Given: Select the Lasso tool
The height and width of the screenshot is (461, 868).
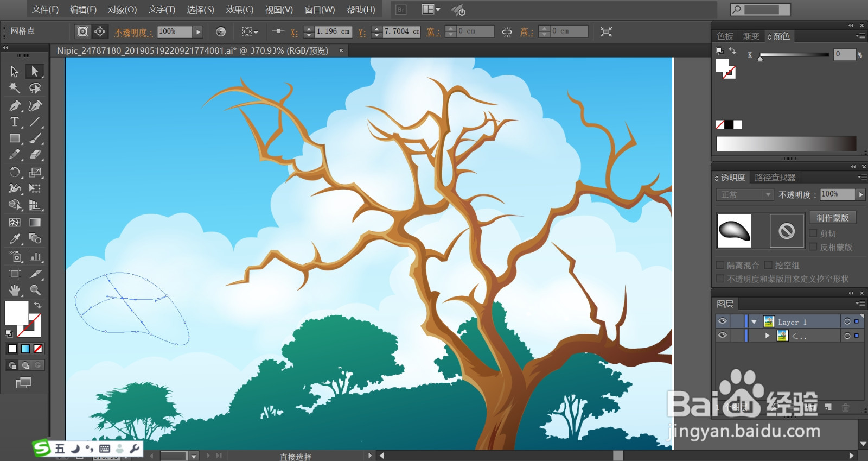Looking at the screenshot, I should click(x=35, y=88).
